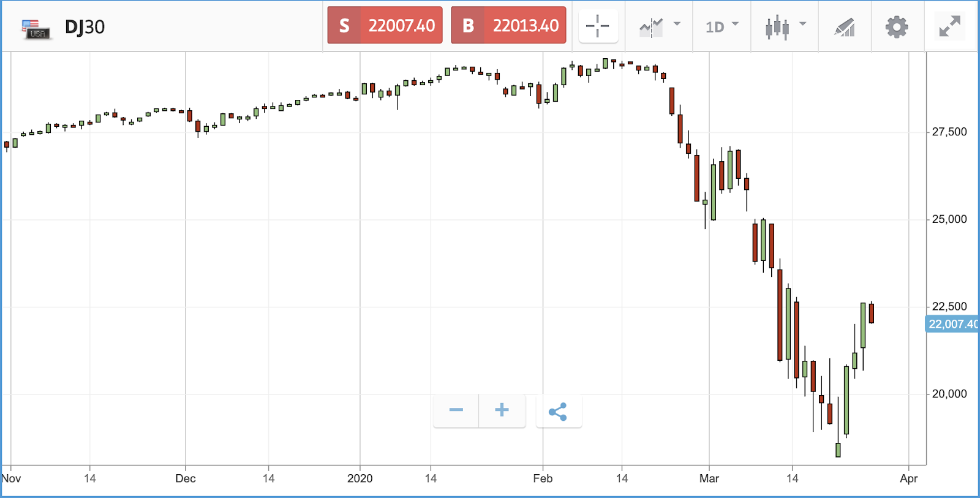Viewport: 980px width, 498px height.
Task: Share the chart via share icon
Action: [558, 411]
